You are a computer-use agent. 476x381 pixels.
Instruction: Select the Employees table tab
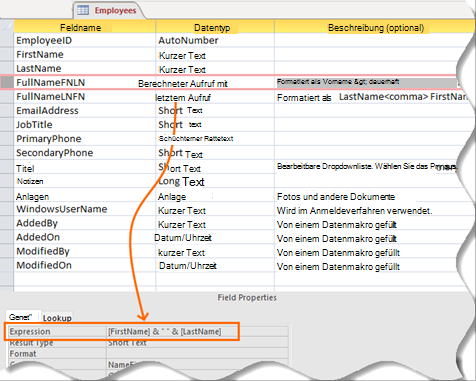click(x=109, y=10)
